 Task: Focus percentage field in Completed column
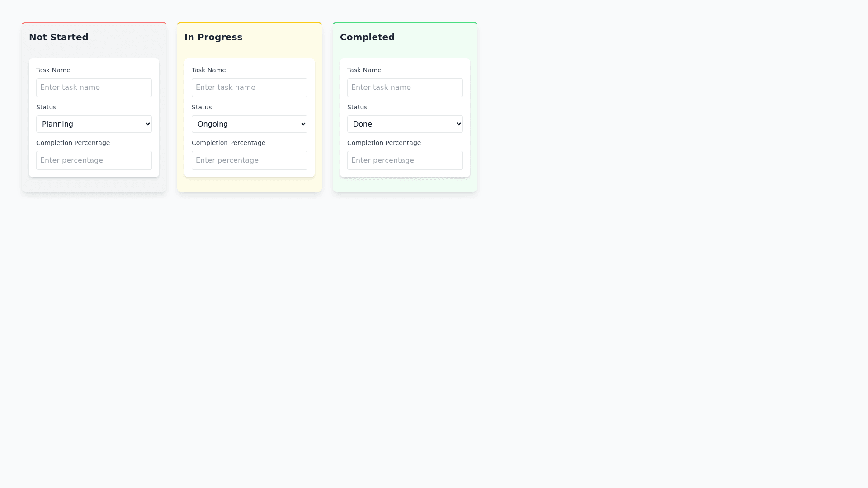point(405,160)
